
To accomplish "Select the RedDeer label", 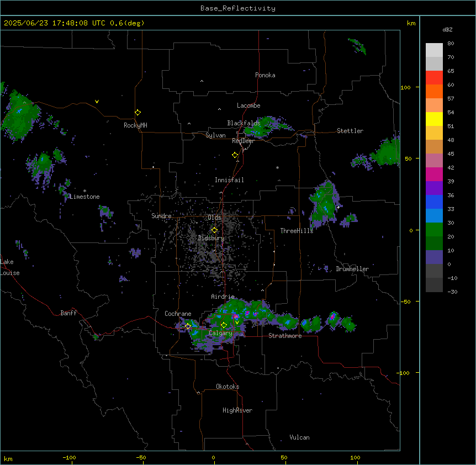I will [243, 141].
